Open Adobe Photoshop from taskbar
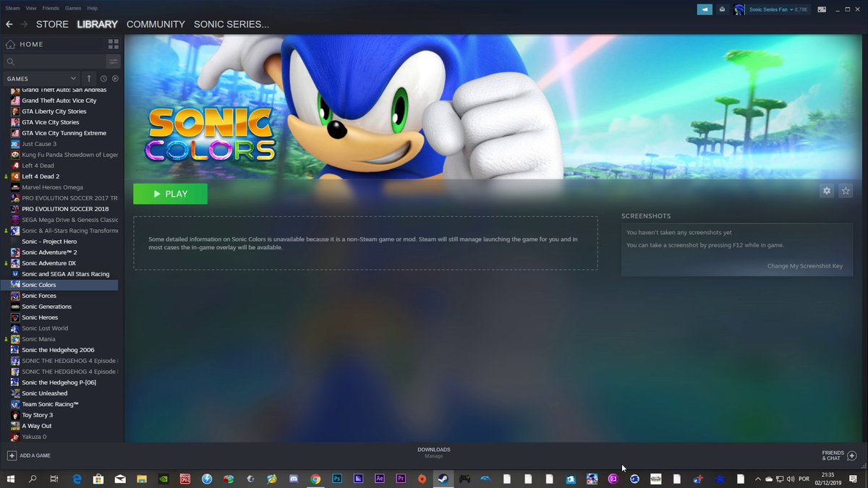The image size is (868, 488). tap(337, 479)
